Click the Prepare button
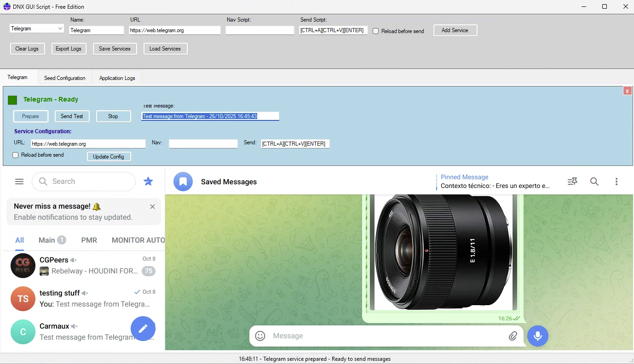Viewport: 634px width, 364px height. [x=30, y=116]
